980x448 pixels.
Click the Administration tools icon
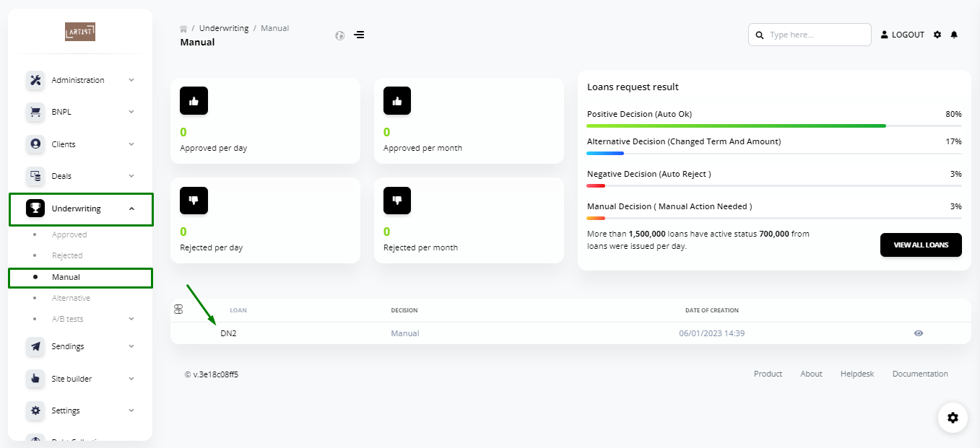click(x=35, y=80)
